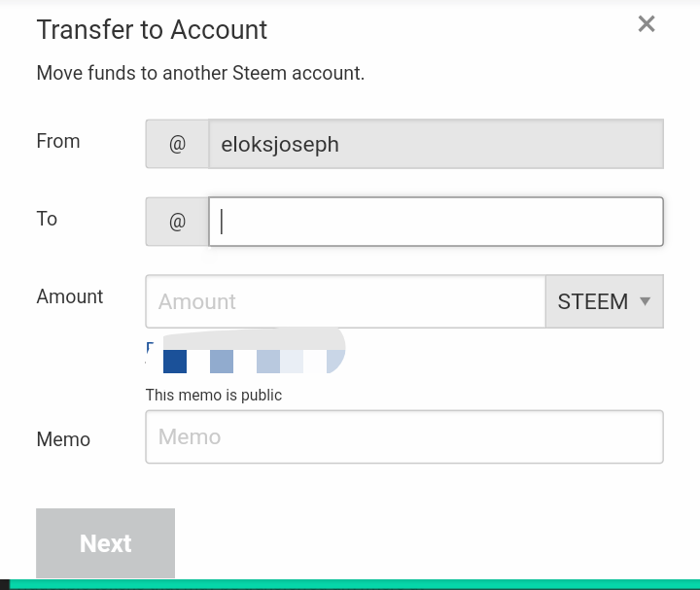Image resolution: width=700 pixels, height=590 pixels.
Task: Click the Memo label
Action: [63, 439]
